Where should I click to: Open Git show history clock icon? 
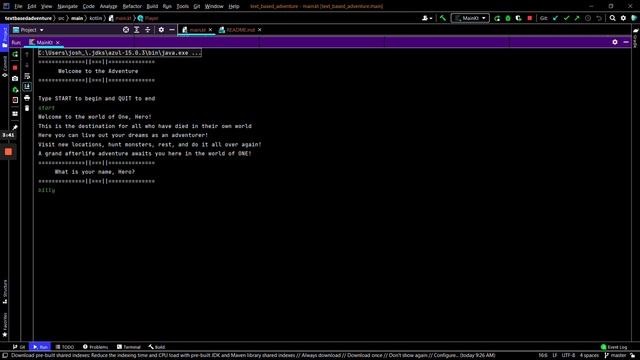[588, 18]
